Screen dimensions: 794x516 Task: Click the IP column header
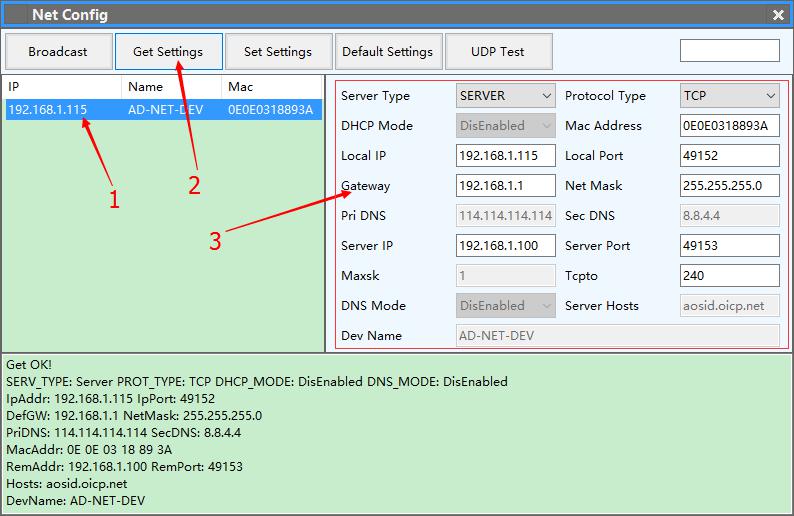click(x=60, y=87)
